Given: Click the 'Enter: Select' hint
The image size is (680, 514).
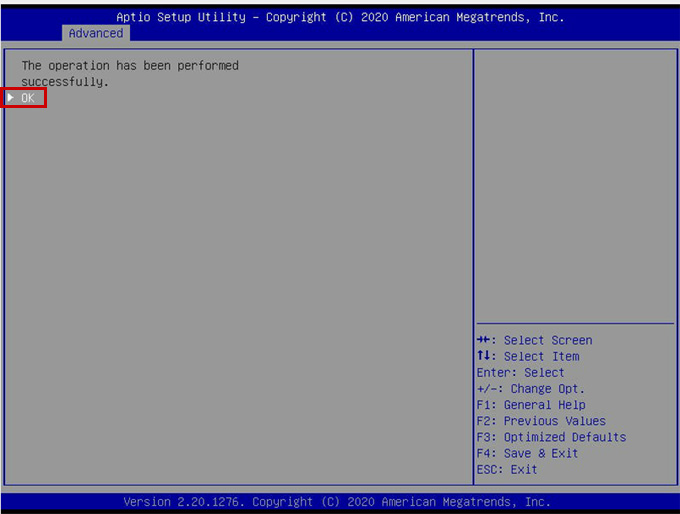Looking at the screenshot, I should click(520, 372).
